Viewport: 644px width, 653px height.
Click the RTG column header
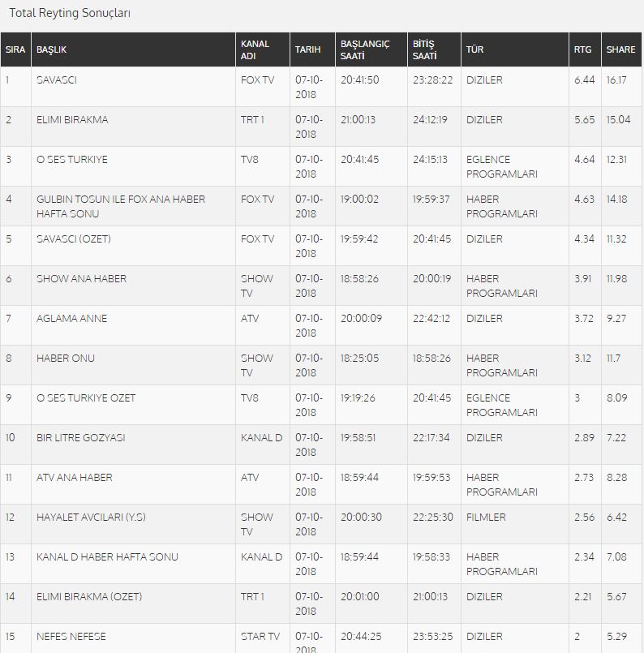[585, 49]
